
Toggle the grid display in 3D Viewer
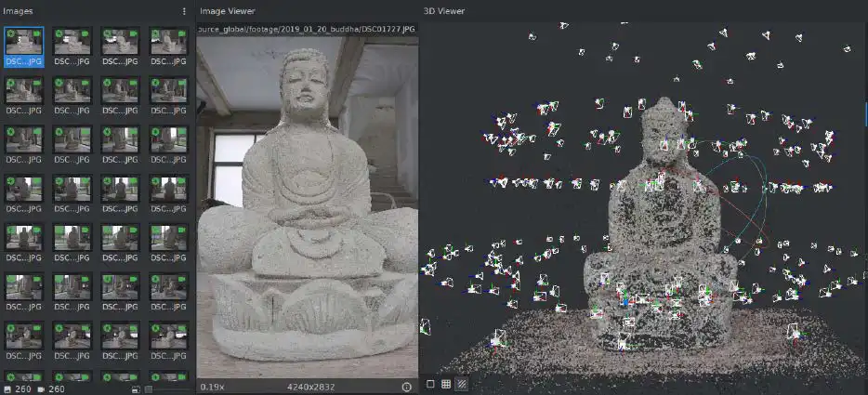[446, 383]
